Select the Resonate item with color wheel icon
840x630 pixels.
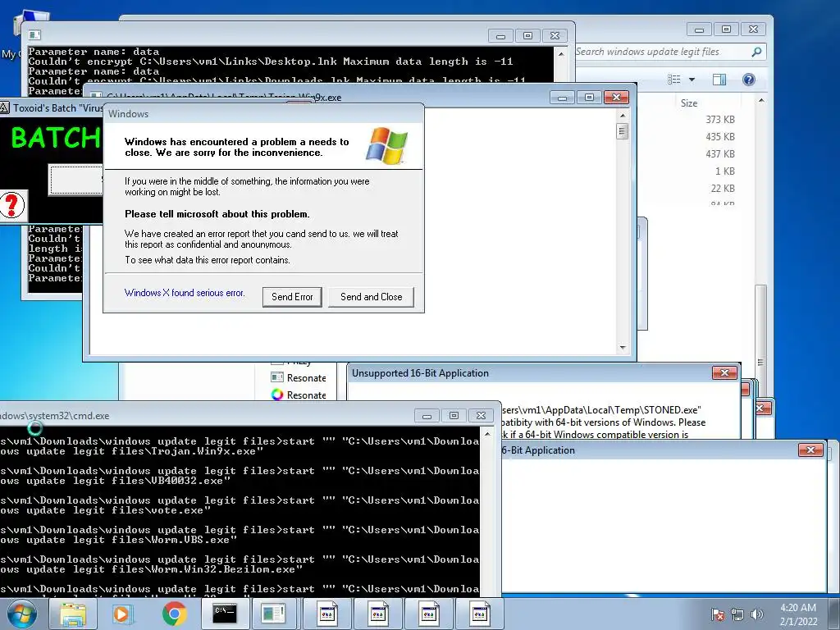pyautogui.click(x=299, y=395)
